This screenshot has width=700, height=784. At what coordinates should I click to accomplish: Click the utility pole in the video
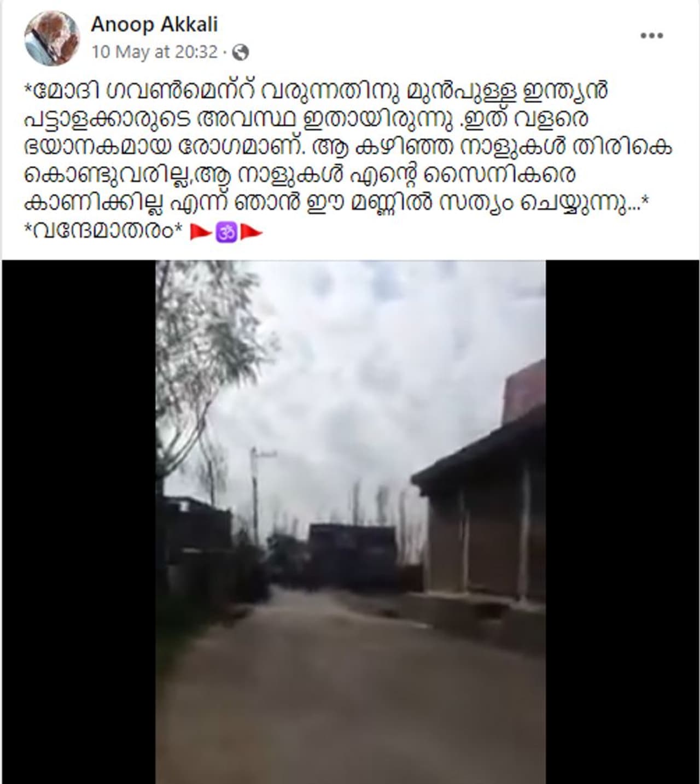(x=256, y=495)
